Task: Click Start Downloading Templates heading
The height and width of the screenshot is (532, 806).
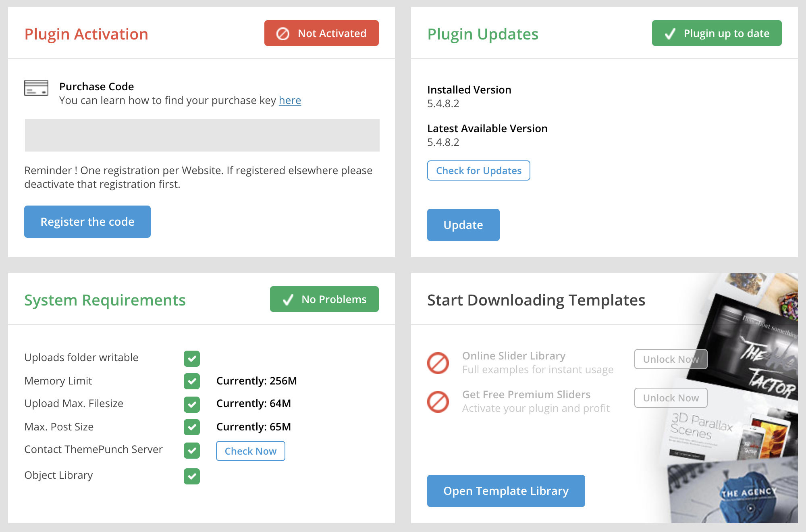Action: [x=536, y=300]
